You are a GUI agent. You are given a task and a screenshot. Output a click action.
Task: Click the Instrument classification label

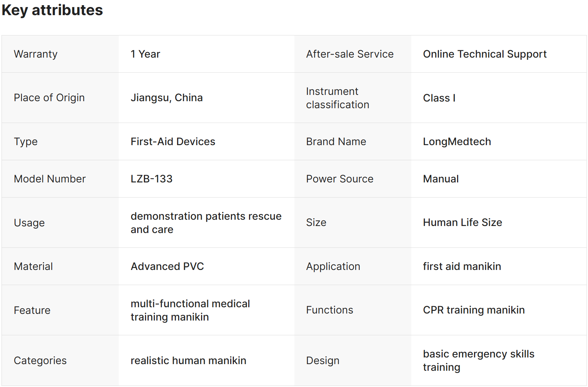tap(338, 98)
